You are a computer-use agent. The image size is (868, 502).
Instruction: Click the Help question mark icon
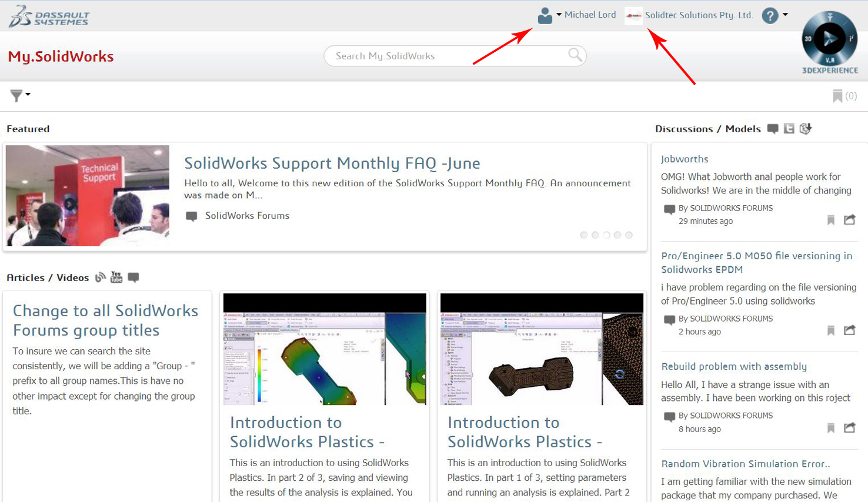click(770, 16)
